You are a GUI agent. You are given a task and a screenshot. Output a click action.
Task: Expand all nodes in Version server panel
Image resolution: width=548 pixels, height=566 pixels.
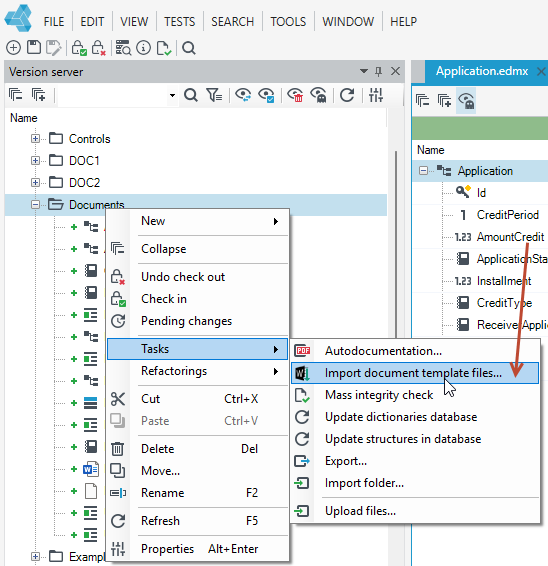(x=39, y=95)
